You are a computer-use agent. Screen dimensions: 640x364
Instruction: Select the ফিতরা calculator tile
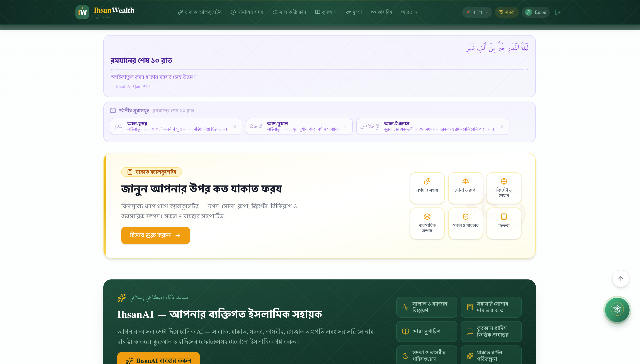pos(504,223)
